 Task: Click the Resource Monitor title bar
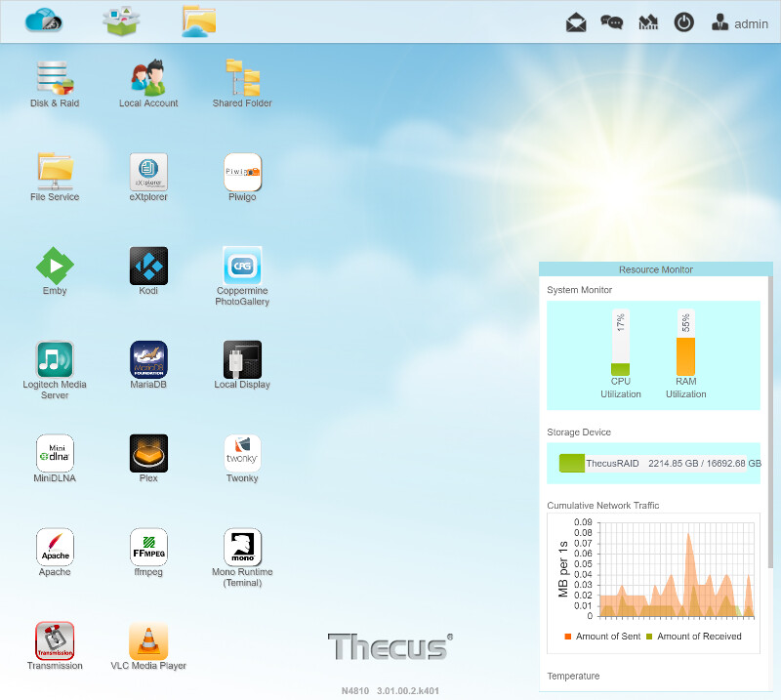(655, 269)
